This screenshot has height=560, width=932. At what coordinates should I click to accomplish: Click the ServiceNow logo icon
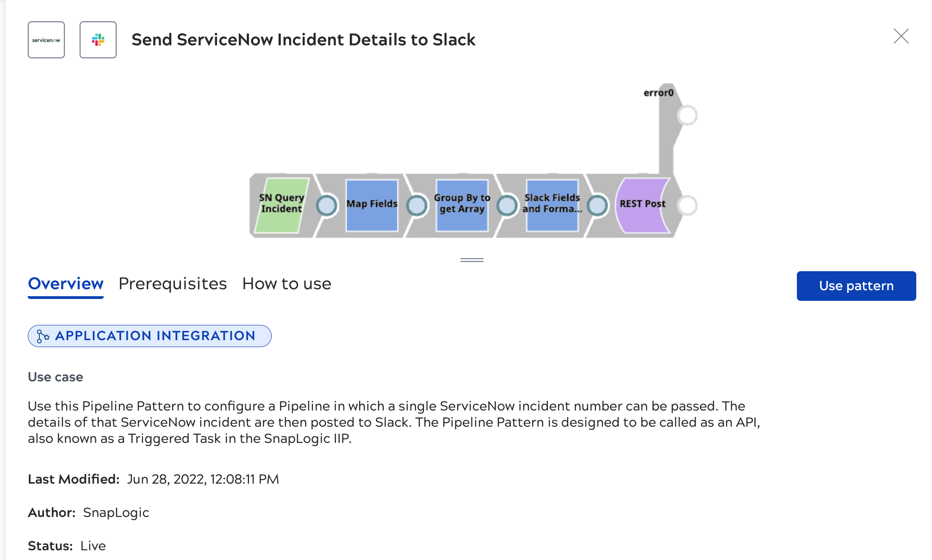point(46,40)
